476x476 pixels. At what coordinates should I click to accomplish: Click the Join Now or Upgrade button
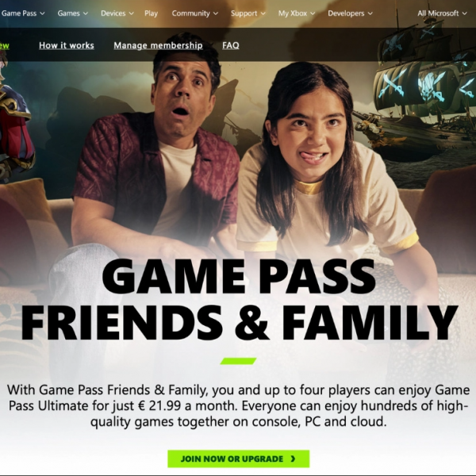[238, 459]
